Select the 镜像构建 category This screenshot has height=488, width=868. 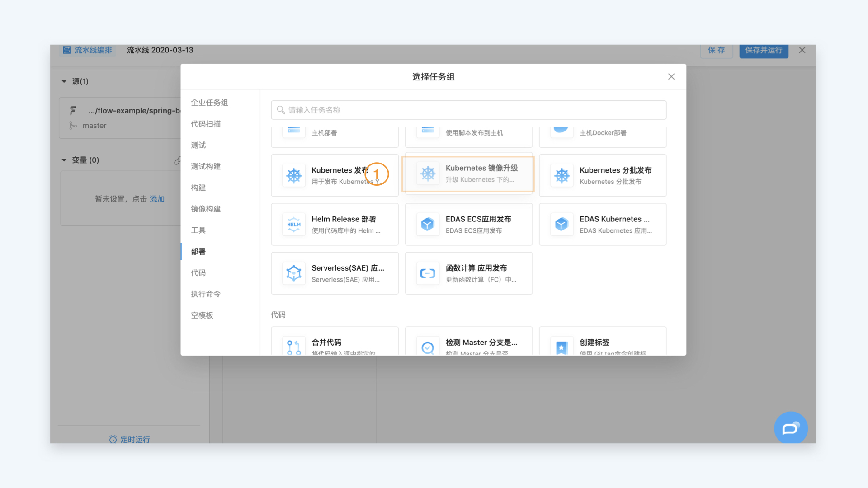(x=206, y=209)
